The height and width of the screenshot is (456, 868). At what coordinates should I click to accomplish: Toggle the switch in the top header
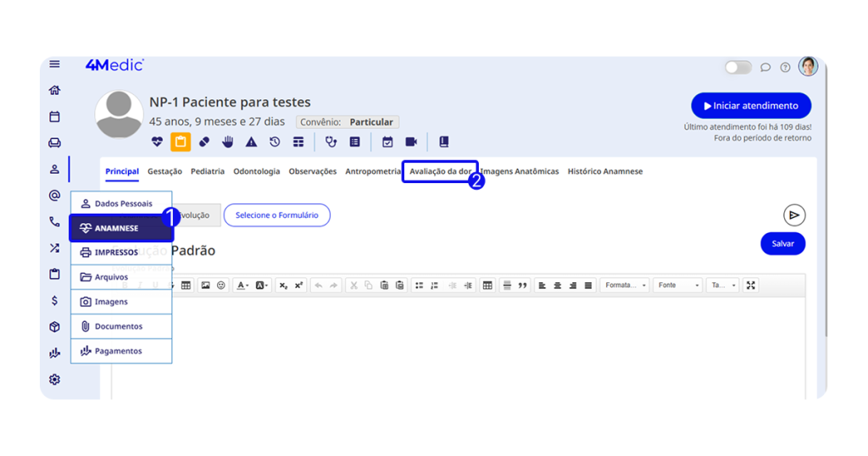point(737,67)
